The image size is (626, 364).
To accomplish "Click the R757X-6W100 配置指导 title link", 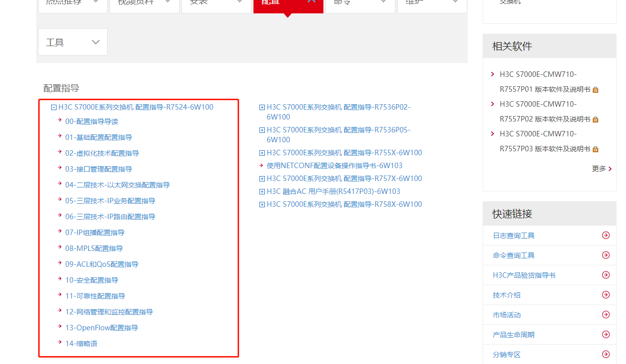I will [x=344, y=179].
